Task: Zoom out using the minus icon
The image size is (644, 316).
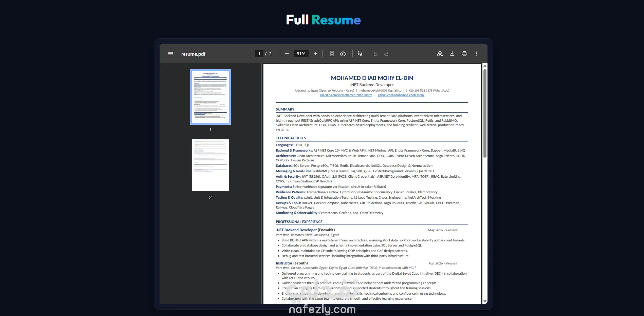Action: coord(287,54)
